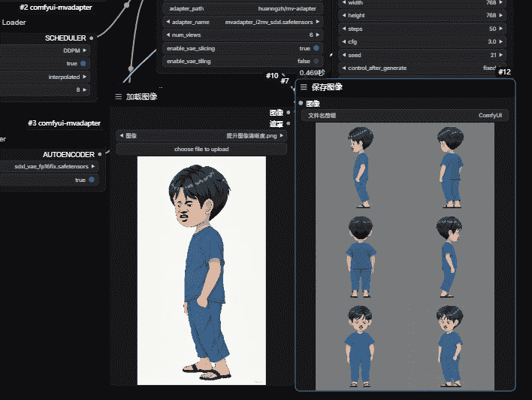This screenshot has height=400, width=532.
Task: Toggle the enable_vae_tiling switch
Action: [x=316, y=61]
